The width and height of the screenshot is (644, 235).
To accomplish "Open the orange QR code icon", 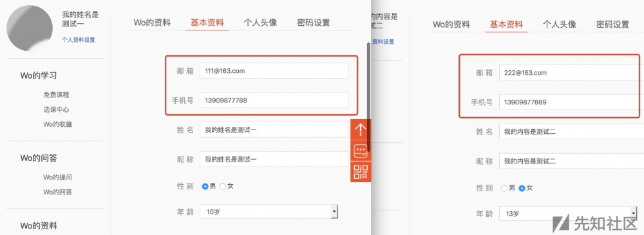I will click(361, 172).
